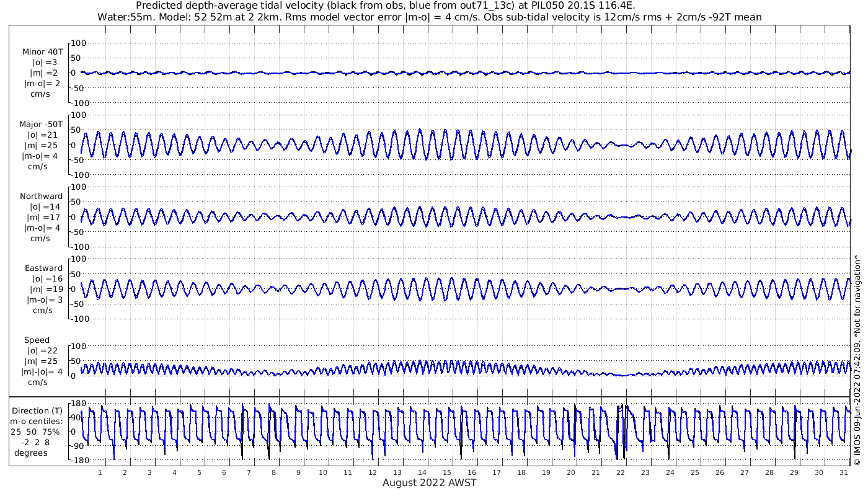Click day 31 on the date axis

tap(843, 472)
